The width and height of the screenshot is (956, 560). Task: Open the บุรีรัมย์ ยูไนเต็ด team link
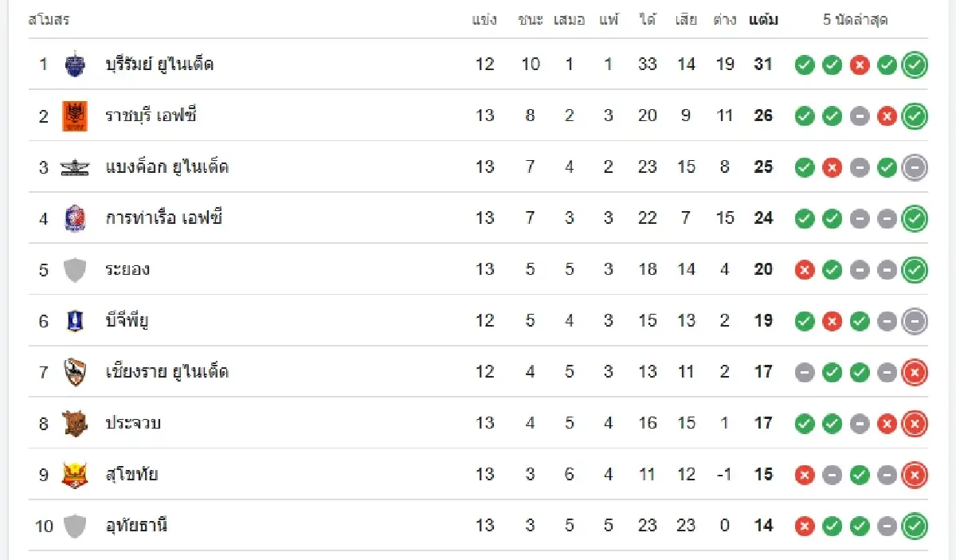(x=159, y=64)
